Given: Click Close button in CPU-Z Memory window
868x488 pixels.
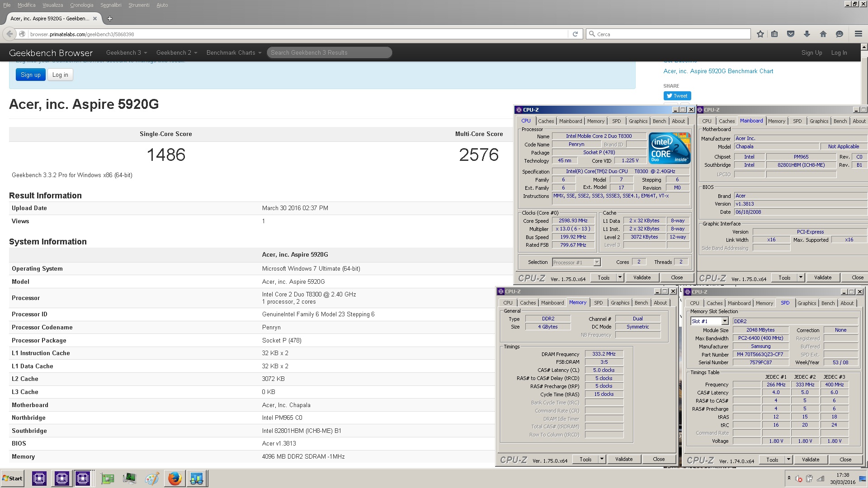Looking at the screenshot, I should [659, 459].
